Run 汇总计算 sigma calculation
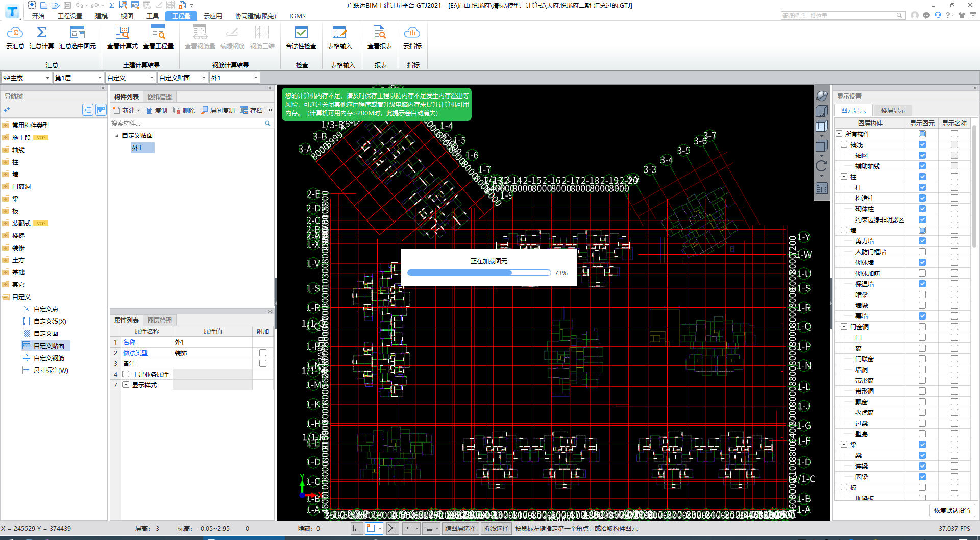980x540 pixels. pyautogui.click(x=42, y=37)
